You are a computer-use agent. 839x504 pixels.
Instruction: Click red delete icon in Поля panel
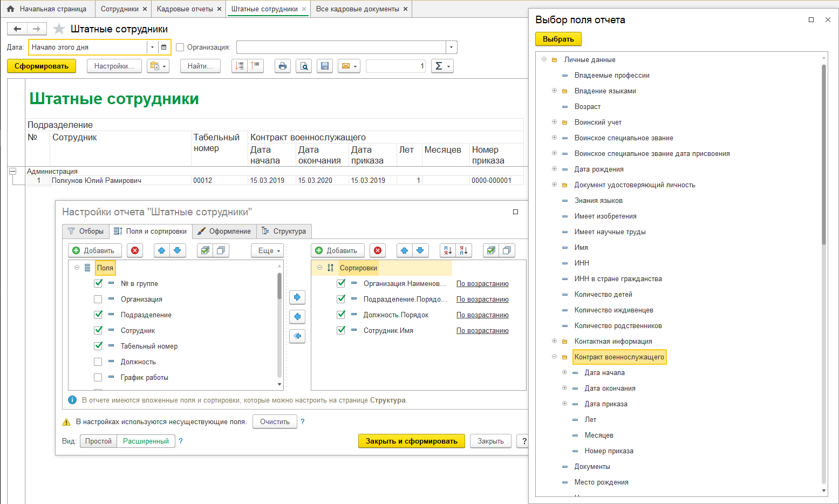point(135,250)
